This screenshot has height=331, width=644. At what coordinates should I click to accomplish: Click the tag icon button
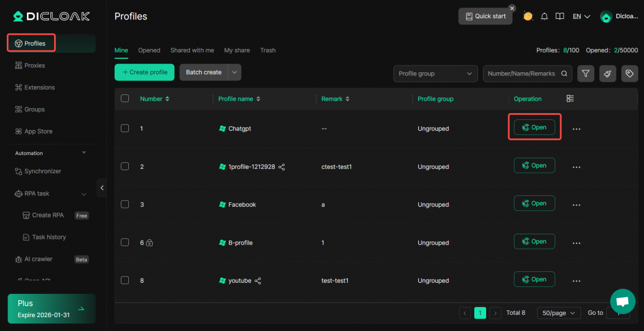(630, 73)
